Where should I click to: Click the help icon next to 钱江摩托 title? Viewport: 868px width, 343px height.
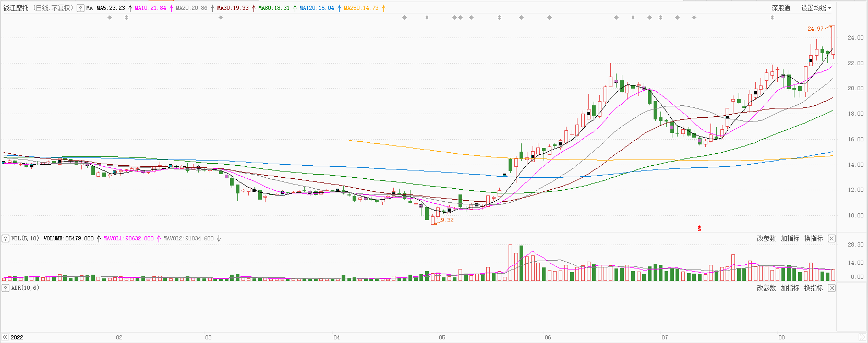80,8
